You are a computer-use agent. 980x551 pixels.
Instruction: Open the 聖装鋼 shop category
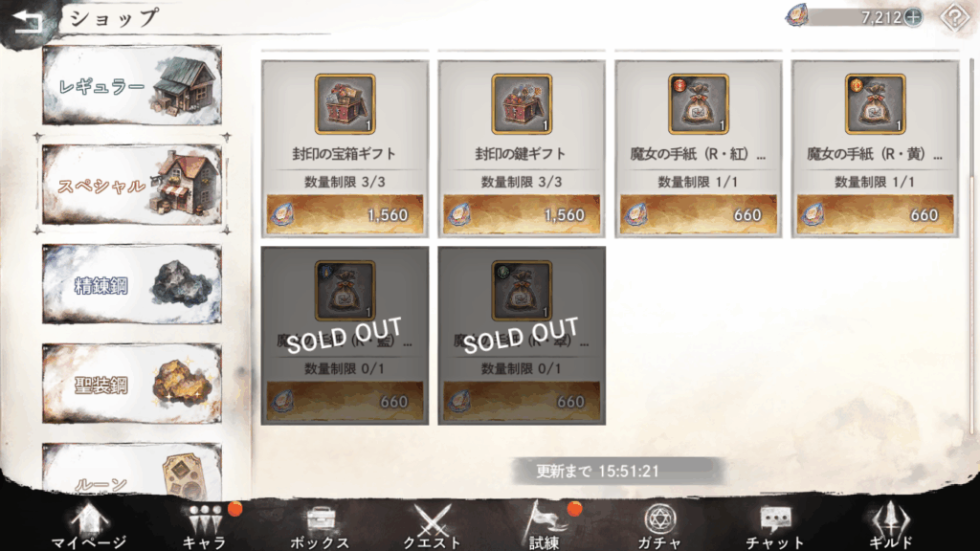[x=132, y=384]
